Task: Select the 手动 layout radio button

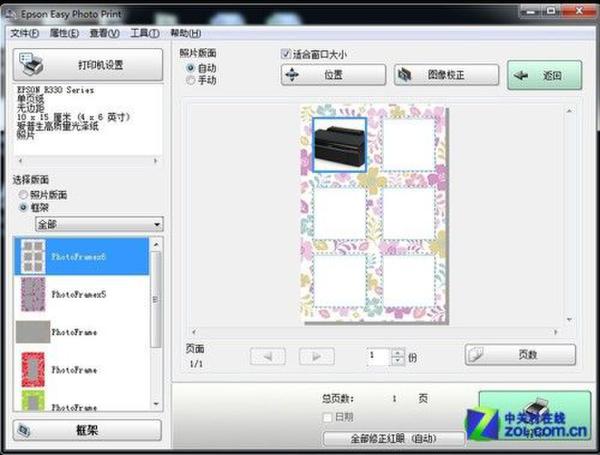Action: pos(190,80)
